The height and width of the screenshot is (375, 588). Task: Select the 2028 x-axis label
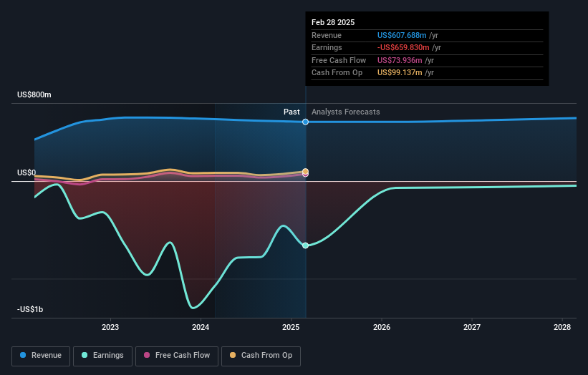coord(562,327)
